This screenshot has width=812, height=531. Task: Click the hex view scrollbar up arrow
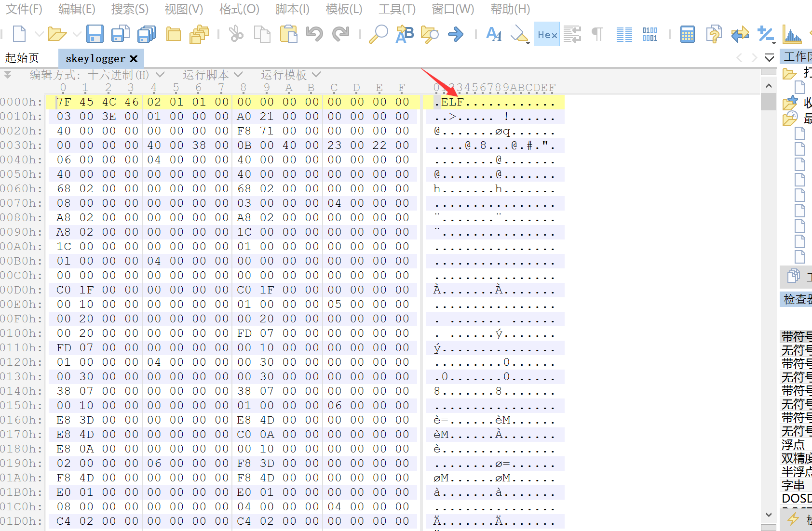[x=769, y=86]
